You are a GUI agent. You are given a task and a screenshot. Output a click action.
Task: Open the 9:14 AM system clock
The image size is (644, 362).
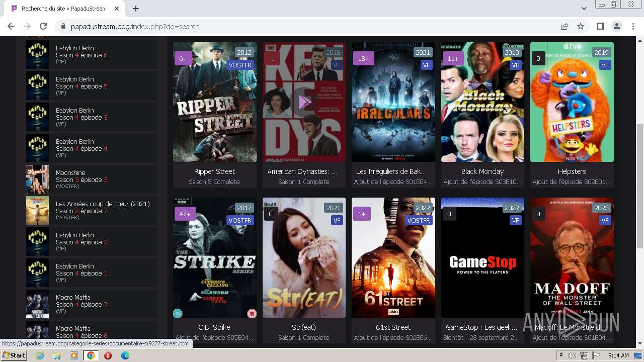click(x=618, y=355)
